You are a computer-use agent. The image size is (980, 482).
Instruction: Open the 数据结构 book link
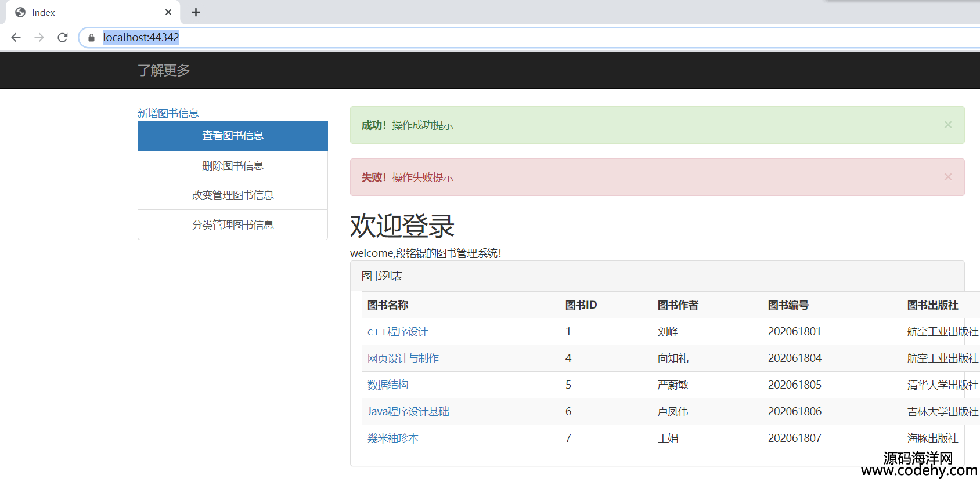(387, 385)
